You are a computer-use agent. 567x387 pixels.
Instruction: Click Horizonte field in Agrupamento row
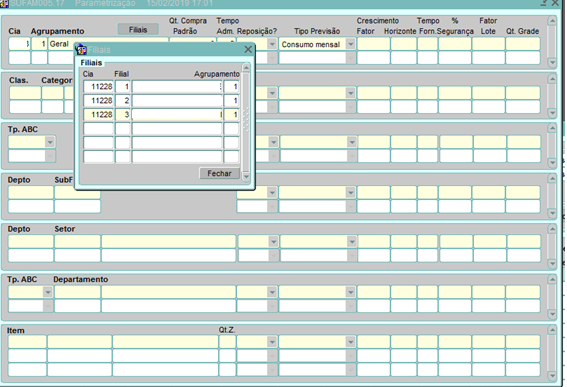[x=403, y=44]
